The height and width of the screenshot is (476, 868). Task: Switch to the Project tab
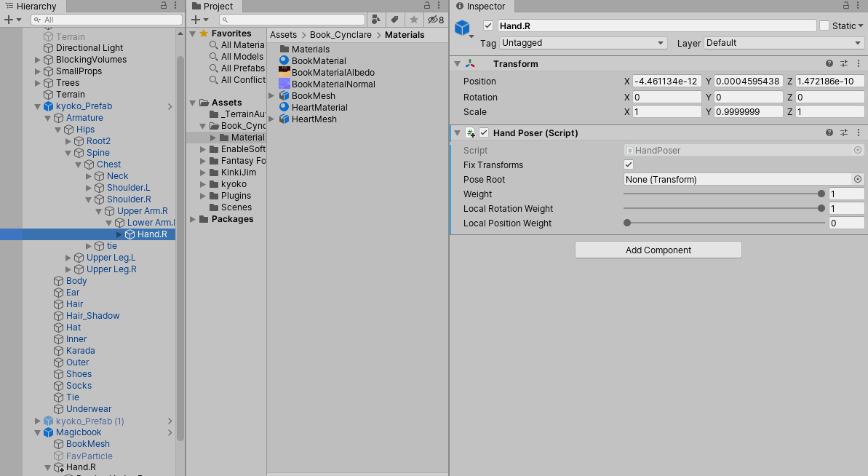pyautogui.click(x=212, y=6)
